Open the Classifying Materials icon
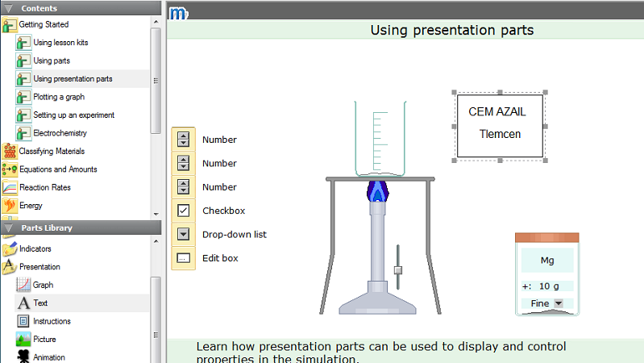The image size is (644, 363). coord(9,151)
